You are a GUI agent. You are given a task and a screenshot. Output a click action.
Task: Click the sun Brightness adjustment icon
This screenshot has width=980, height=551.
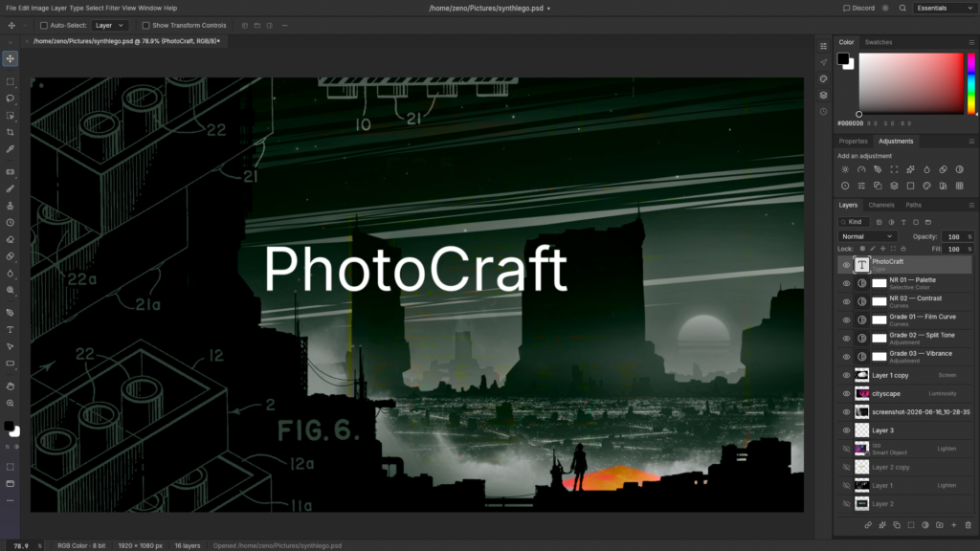pos(845,169)
